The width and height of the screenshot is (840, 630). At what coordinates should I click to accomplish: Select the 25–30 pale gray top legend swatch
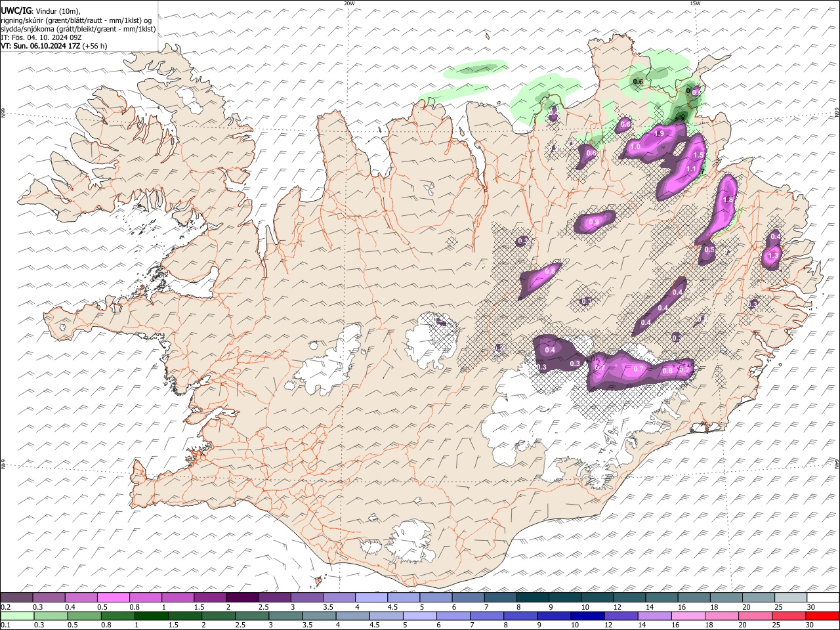coord(791,598)
